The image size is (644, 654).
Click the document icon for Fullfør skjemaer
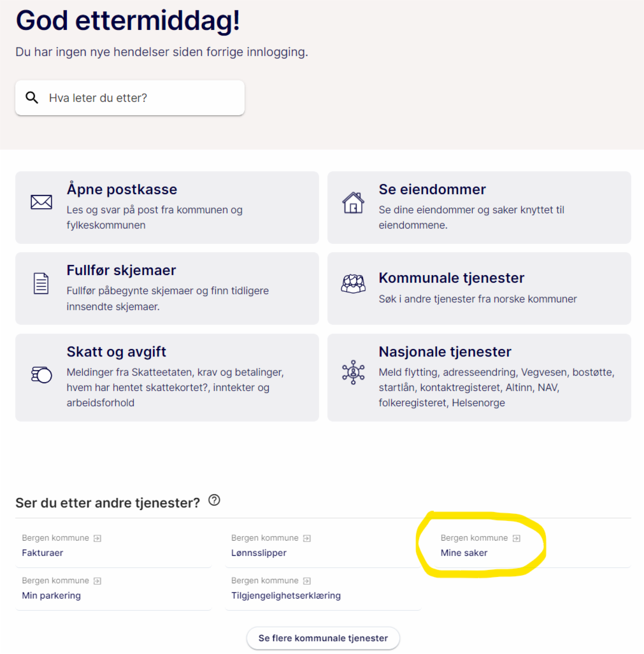(x=41, y=283)
